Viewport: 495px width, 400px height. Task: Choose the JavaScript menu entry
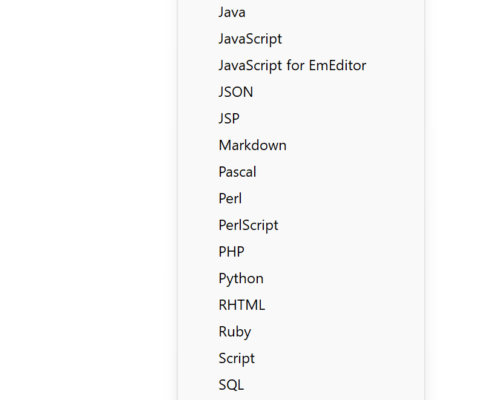click(x=301, y=39)
